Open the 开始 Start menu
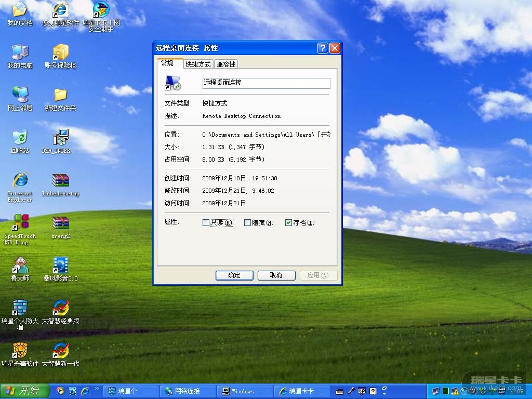532x399 pixels. click(25, 391)
